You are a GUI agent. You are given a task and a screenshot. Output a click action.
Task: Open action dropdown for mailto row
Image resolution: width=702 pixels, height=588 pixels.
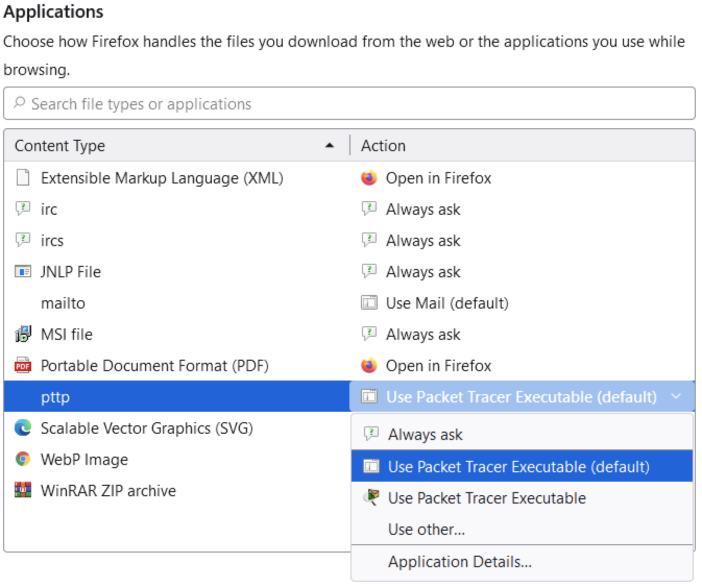pos(522,303)
